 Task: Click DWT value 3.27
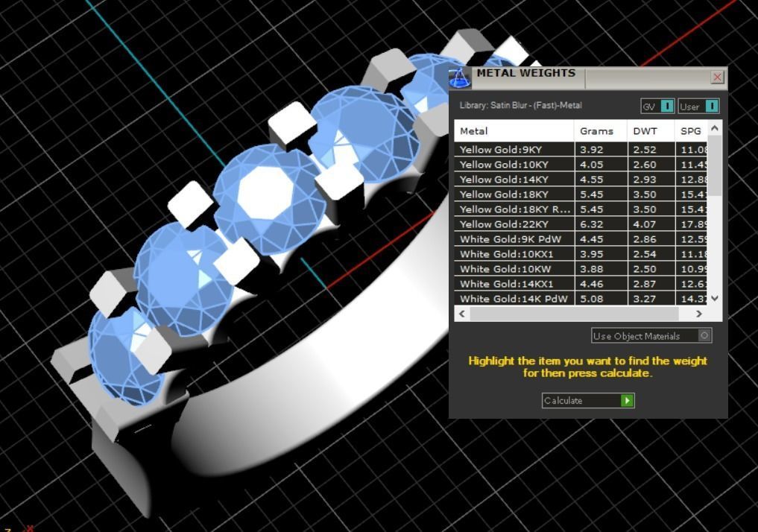pyautogui.click(x=645, y=299)
